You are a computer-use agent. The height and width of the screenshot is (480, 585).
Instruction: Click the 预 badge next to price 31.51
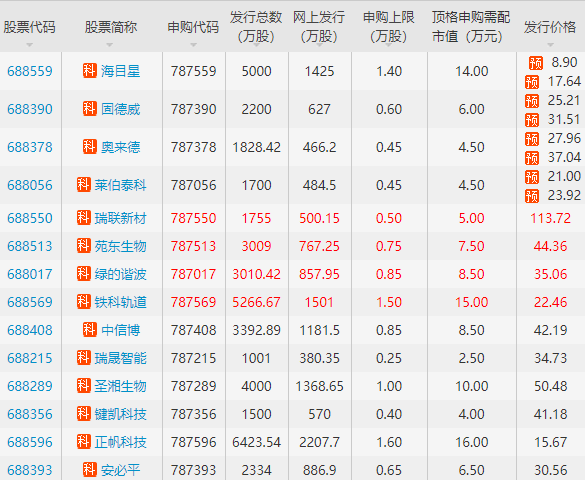pyautogui.click(x=532, y=120)
